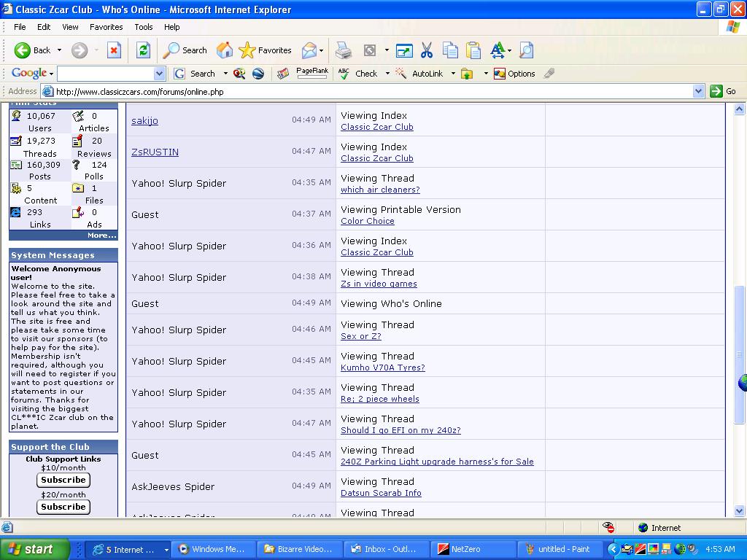Click the full screen window icon
Image resolution: width=747 pixels, height=560 pixels.
[404, 50]
